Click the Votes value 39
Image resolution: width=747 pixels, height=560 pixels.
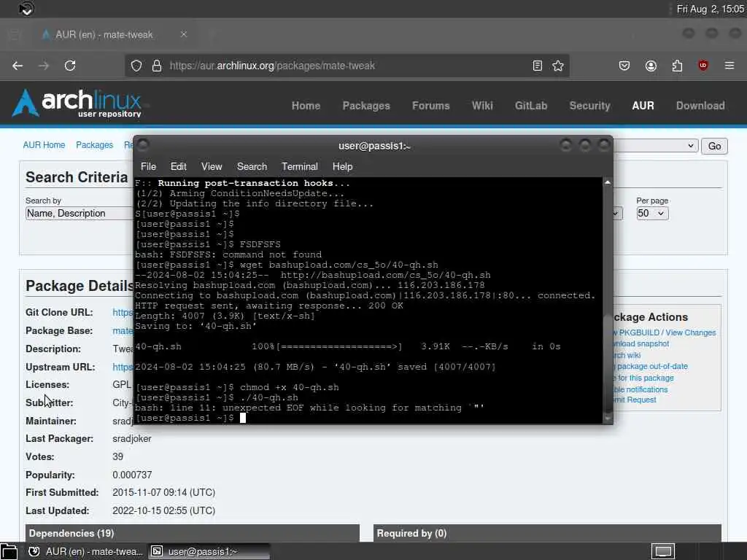[x=117, y=456]
